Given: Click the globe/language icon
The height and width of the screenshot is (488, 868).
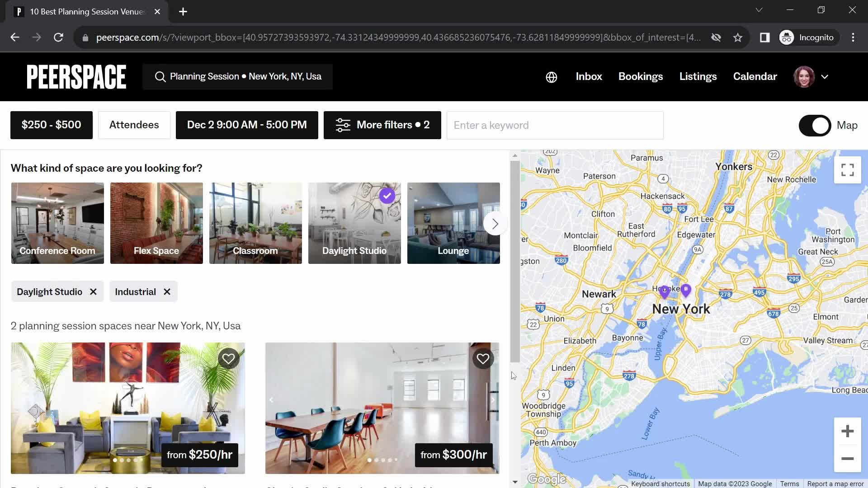Looking at the screenshot, I should coord(551,76).
